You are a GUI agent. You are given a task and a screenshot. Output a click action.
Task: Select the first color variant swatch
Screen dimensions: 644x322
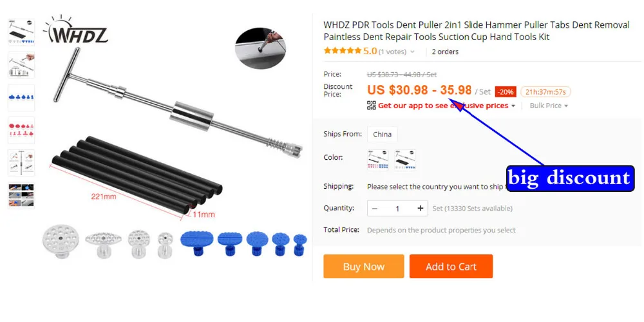[378, 160]
